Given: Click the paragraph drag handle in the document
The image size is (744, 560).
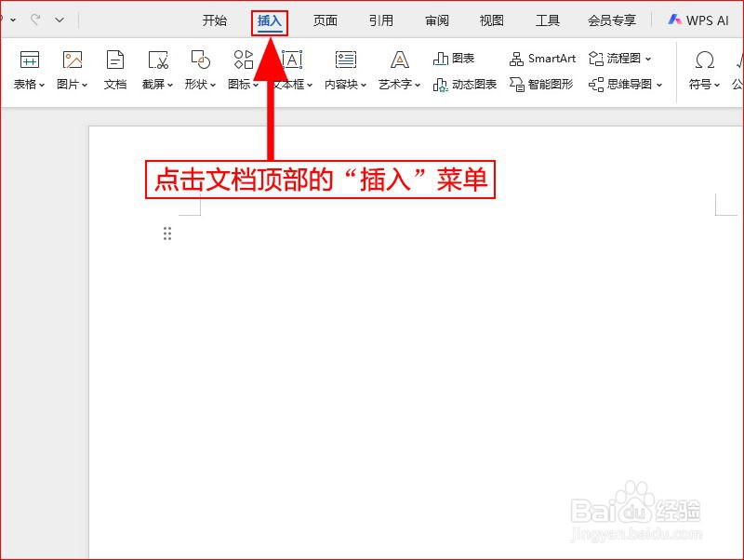Looking at the screenshot, I should pyautogui.click(x=167, y=233).
